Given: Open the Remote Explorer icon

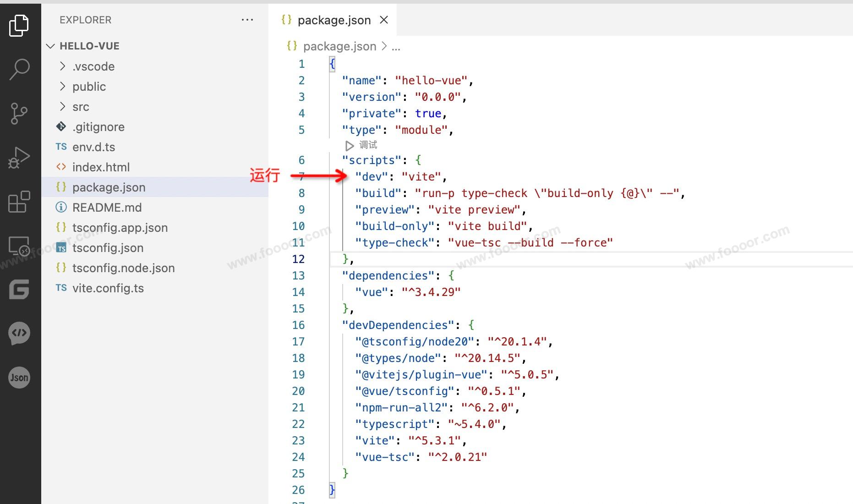Looking at the screenshot, I should click(19, 246).
